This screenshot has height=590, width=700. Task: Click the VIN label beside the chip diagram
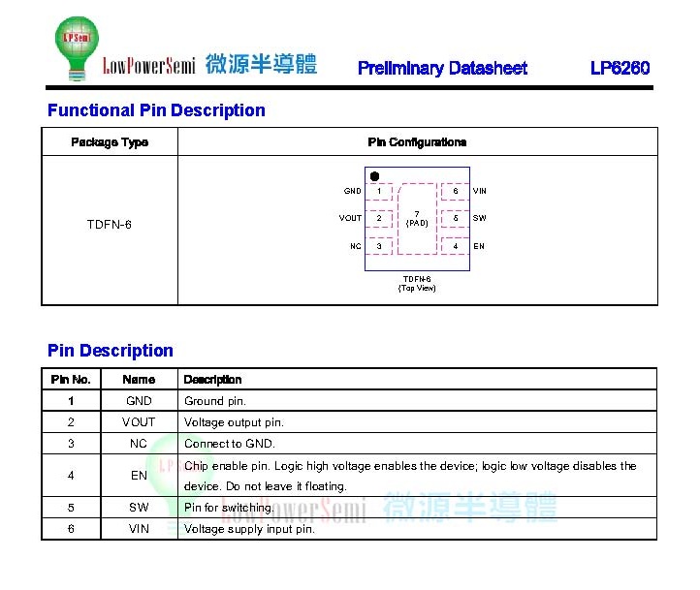coord(480,191)
